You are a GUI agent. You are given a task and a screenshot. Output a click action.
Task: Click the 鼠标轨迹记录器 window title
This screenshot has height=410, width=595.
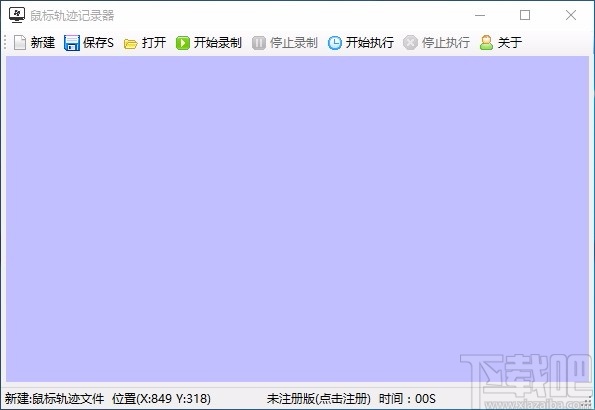tap(72, 16)
